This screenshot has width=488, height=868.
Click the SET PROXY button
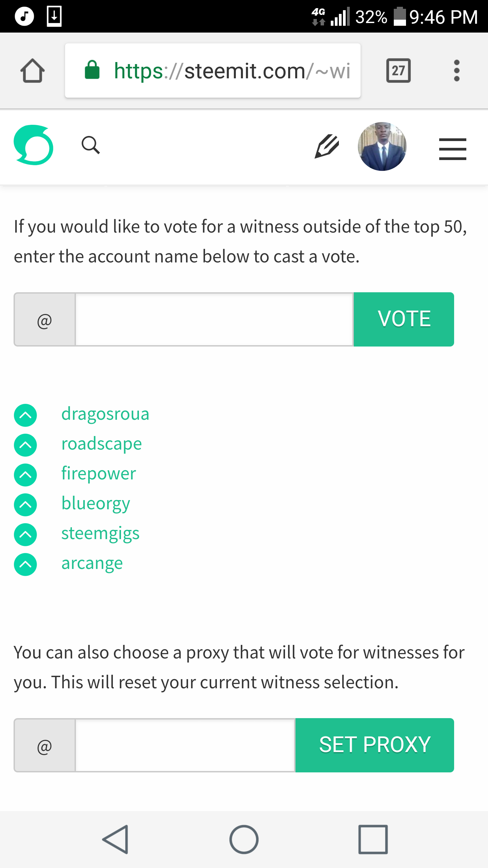pyautogui.click(x=374, y=745)
